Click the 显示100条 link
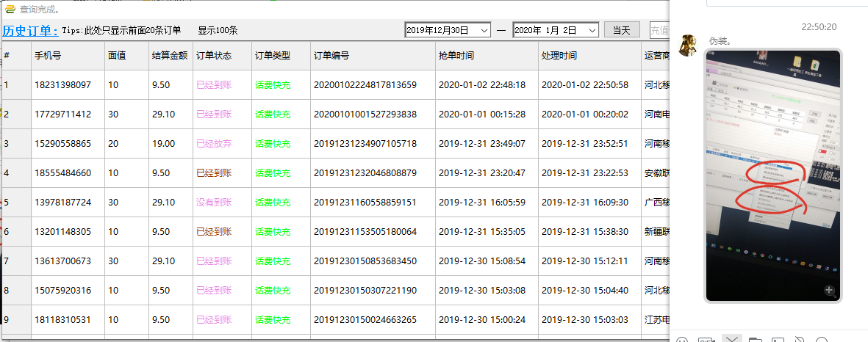 [x=218, y=31]
